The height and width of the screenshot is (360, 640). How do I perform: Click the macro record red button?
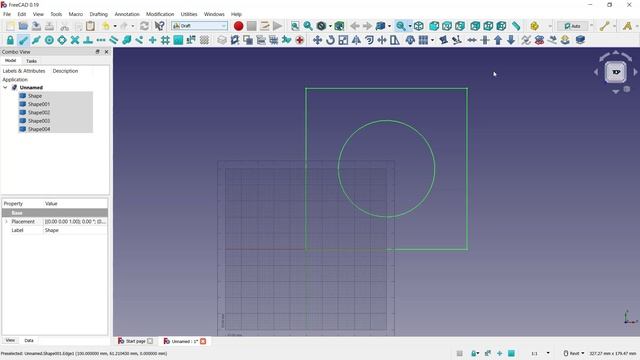[x=239, y=26]
